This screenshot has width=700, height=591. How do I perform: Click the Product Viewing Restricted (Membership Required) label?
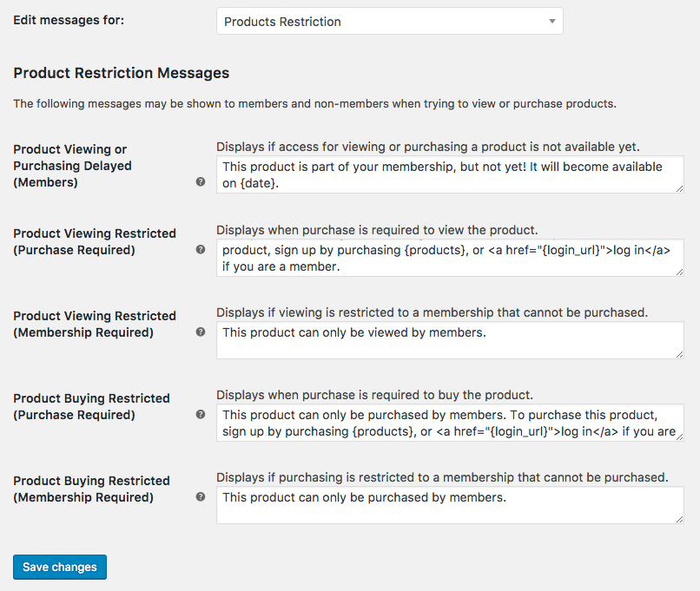pyautogui.click(x=95, y=324)
